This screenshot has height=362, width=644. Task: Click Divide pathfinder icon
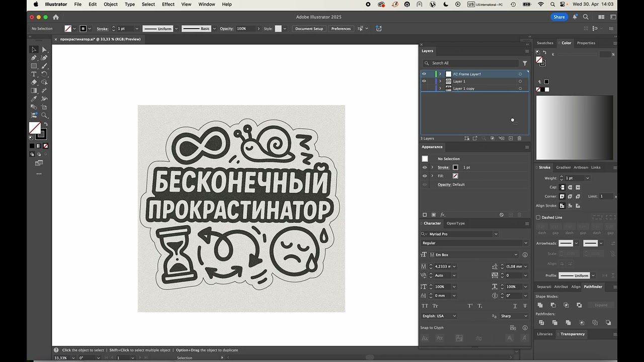pyautogui.click(x=541, y=323)
